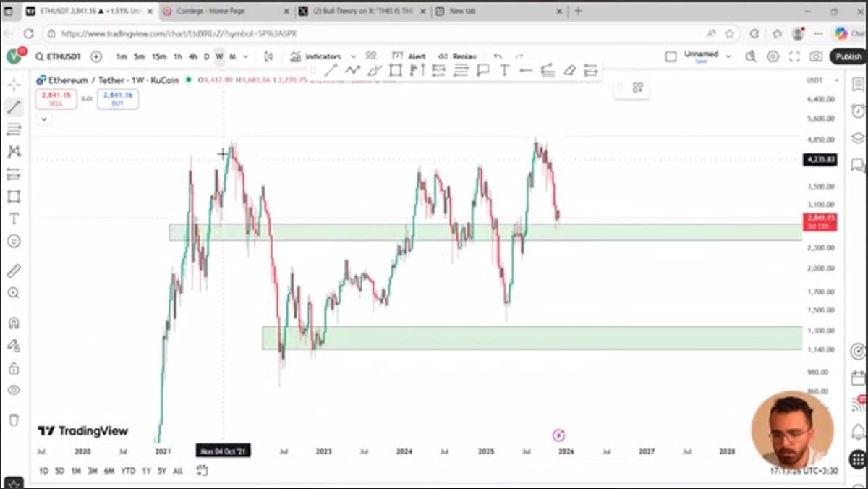This screenshot has height=489, width=868.
Task: Open the go to date calendar icon
Action: (202, 471)
